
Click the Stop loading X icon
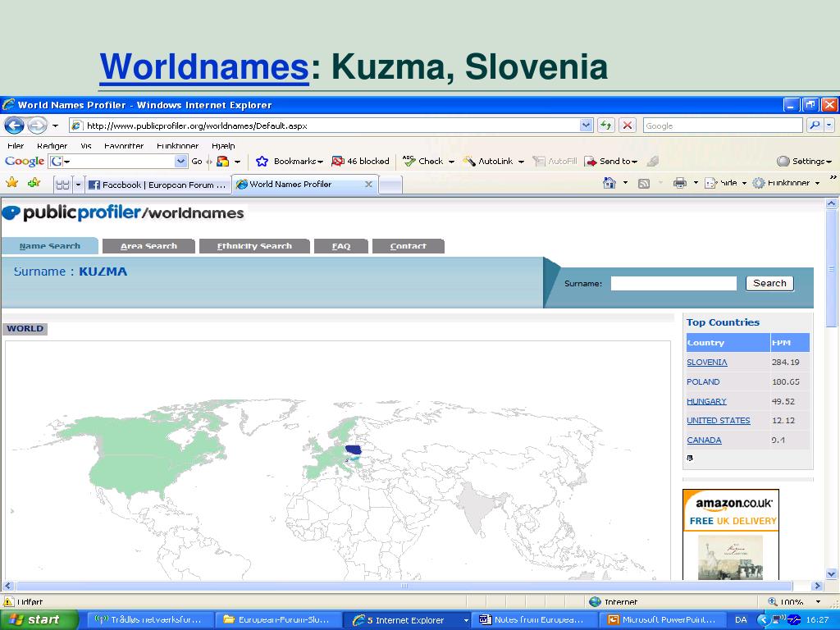pyautogui.click(x=628, y=126)
